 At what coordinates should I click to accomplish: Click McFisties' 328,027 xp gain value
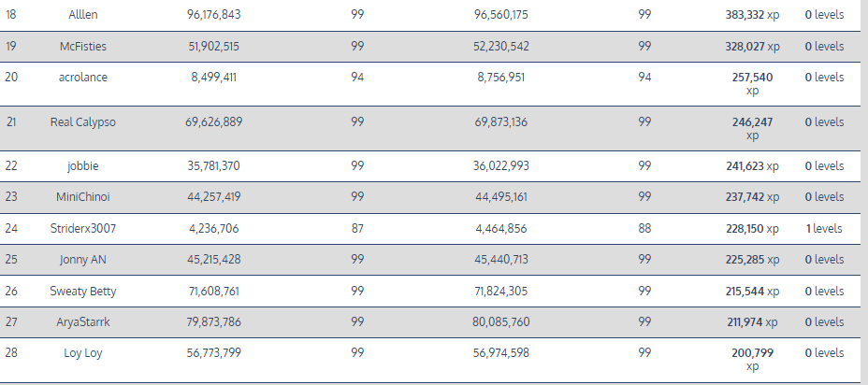752,47
